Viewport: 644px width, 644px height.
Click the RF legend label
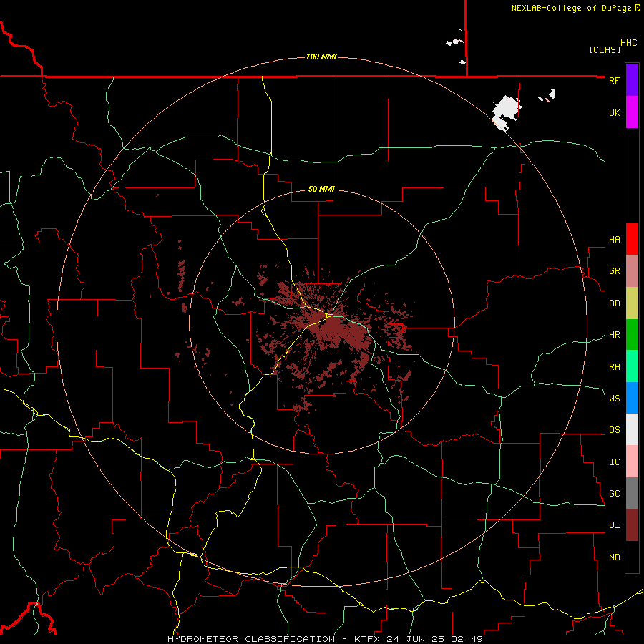[x=614, y=80]
